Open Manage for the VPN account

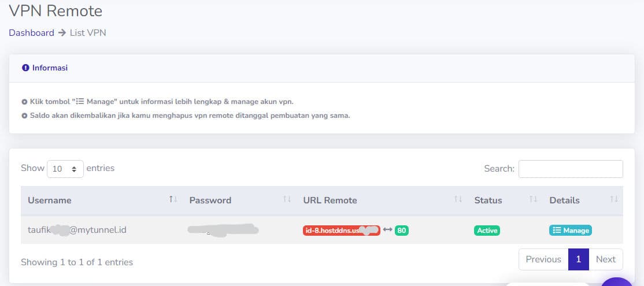[x=571, y=231]
